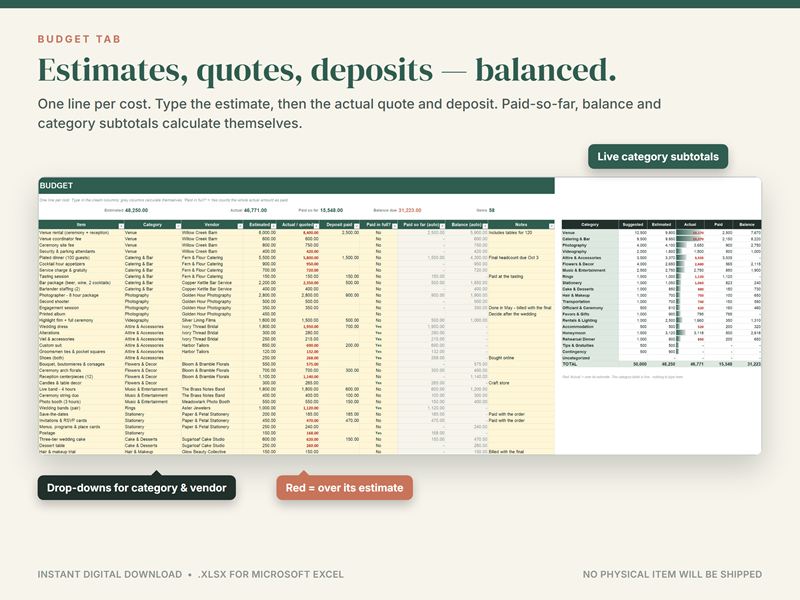Select the 'Includes tables for 120' note
This screenshot has height=600, width=800.
(521, 233)
